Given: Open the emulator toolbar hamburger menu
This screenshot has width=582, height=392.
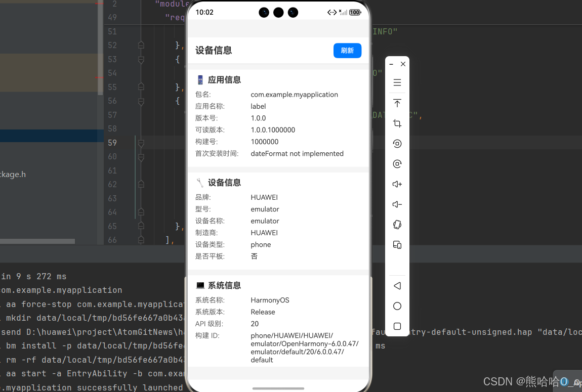Looking at the screenshot, I should tap(397, 82).
